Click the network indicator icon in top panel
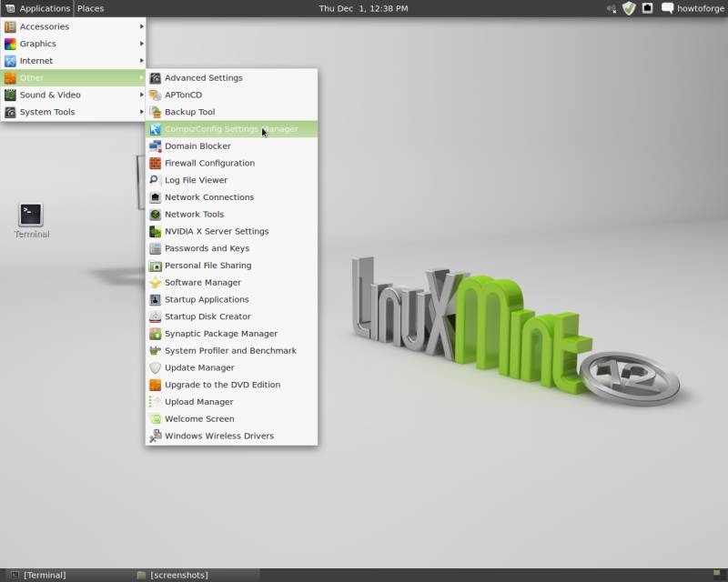 [648, 8]
